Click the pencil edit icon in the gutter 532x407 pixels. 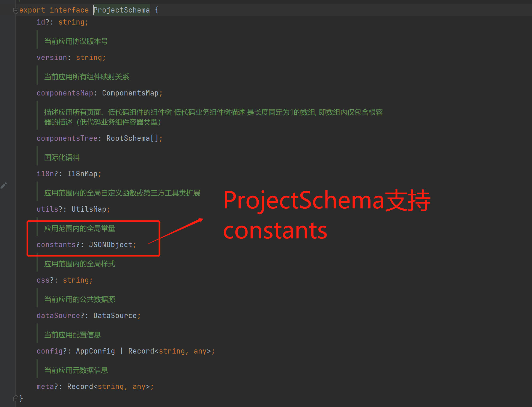(x=4, y=185)
